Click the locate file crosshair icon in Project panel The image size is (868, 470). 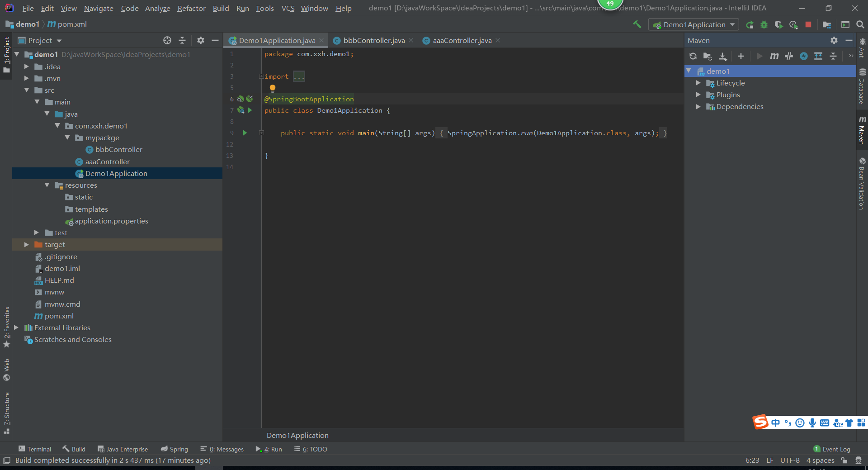pyautogui.click(x=167, y=40)
